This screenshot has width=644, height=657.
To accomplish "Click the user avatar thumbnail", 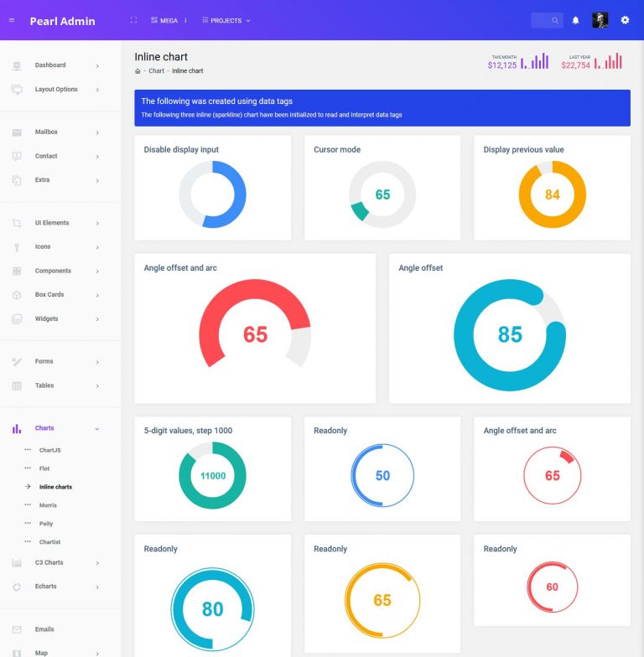I will 600,20.
